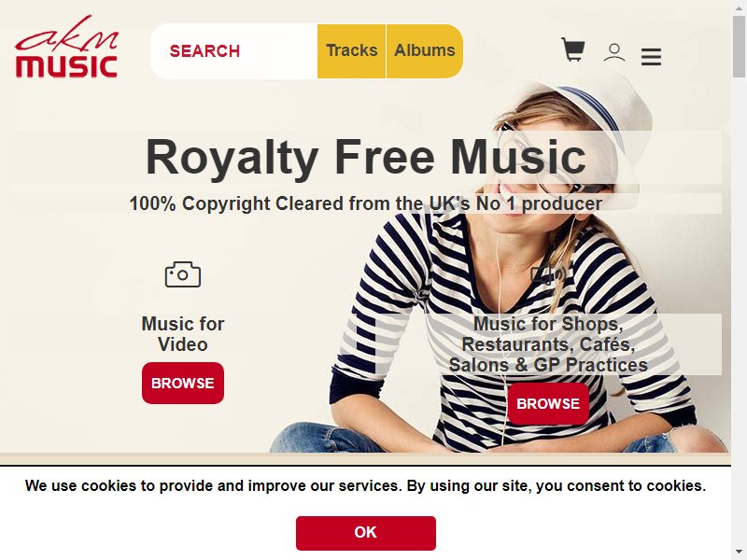Select the Tracks search option
This screenshot has width=747, height=560.
352,51
